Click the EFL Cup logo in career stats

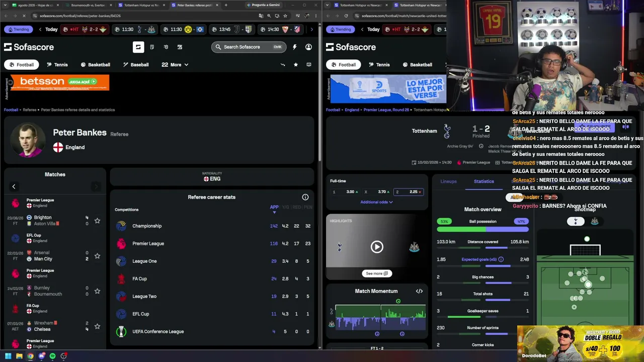click(121, 314)
